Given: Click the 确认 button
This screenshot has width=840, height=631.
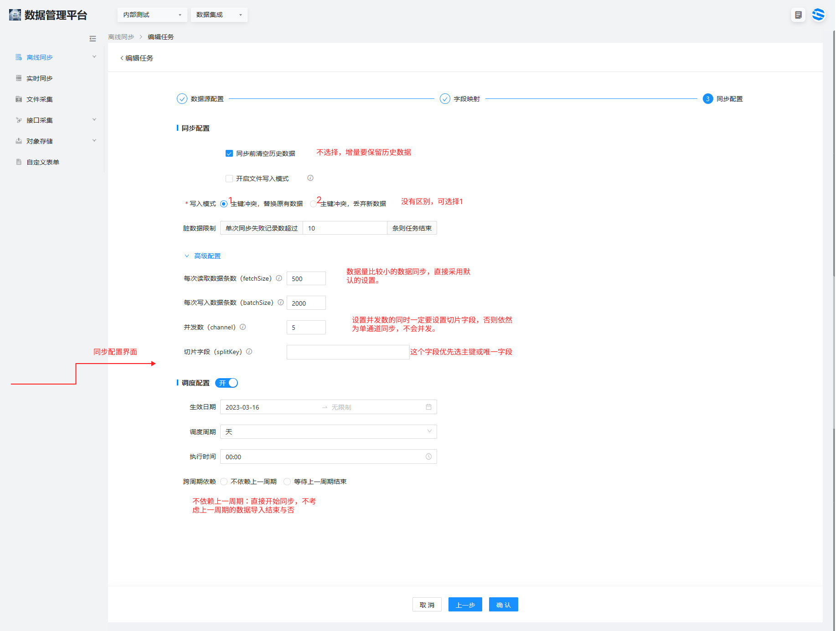Looking at the screenshot, I should coord(503,605).
